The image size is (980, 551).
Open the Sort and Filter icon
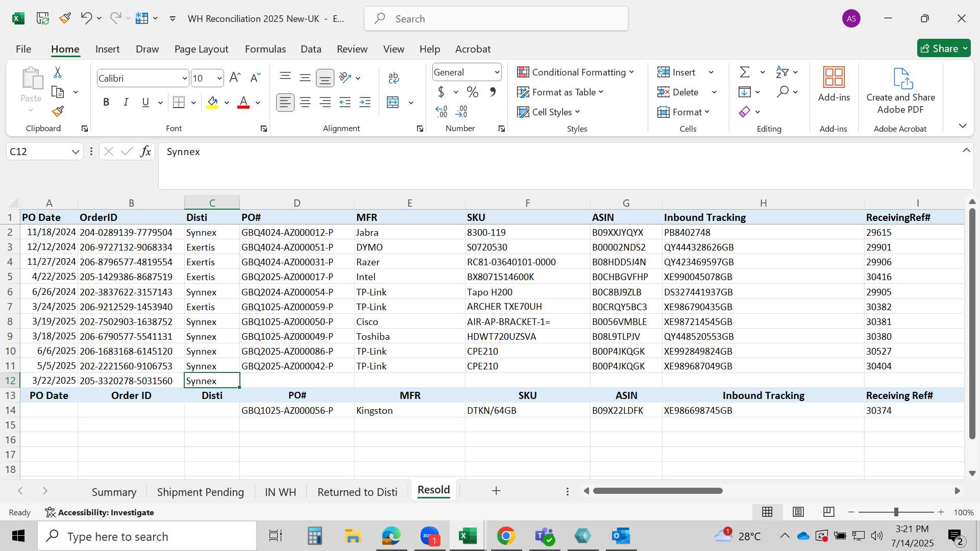[782, 72]
